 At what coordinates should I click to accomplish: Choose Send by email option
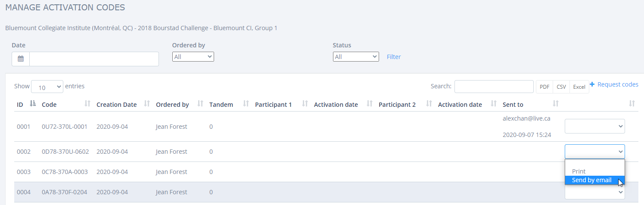coord(591,180)
